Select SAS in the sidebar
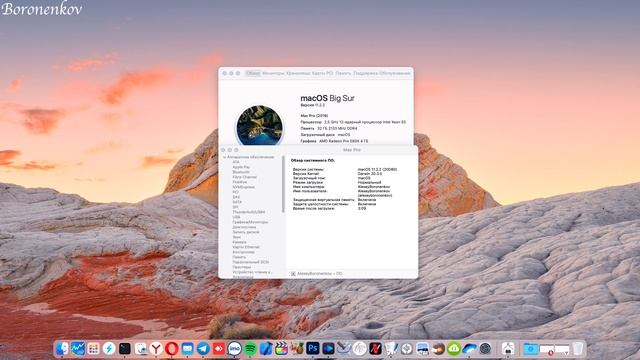 tap(236, 197)
